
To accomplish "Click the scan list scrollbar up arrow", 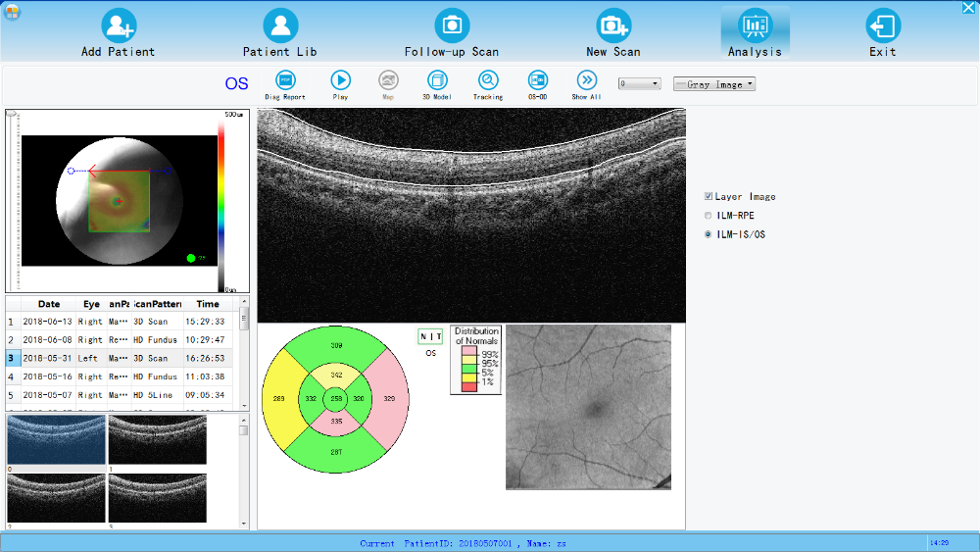I will point(244,302).
